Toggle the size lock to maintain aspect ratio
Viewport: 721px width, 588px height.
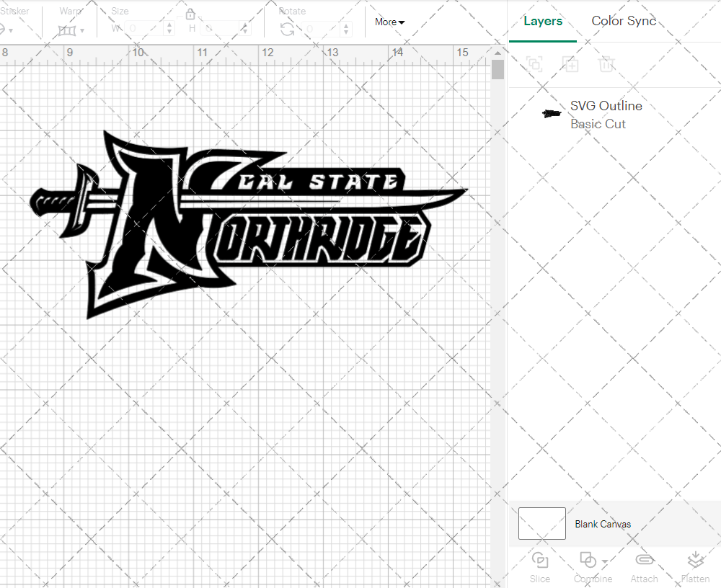click(190, 13)
